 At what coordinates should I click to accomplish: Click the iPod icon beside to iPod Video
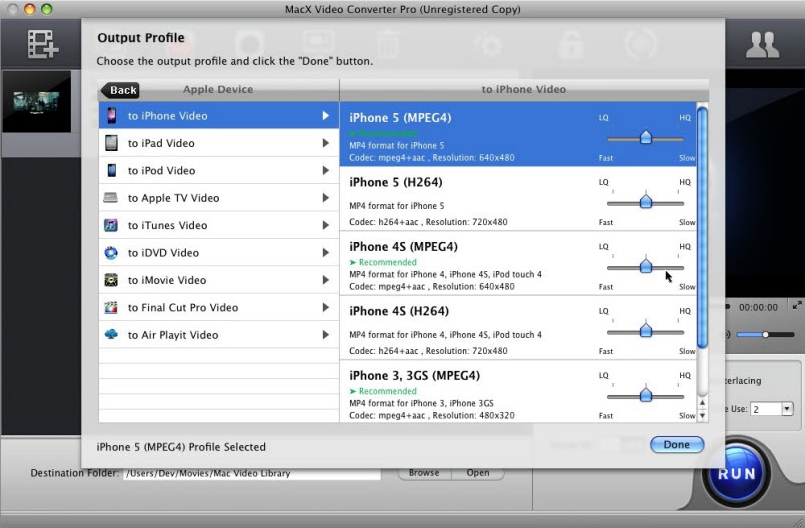[x=110, y=171]
